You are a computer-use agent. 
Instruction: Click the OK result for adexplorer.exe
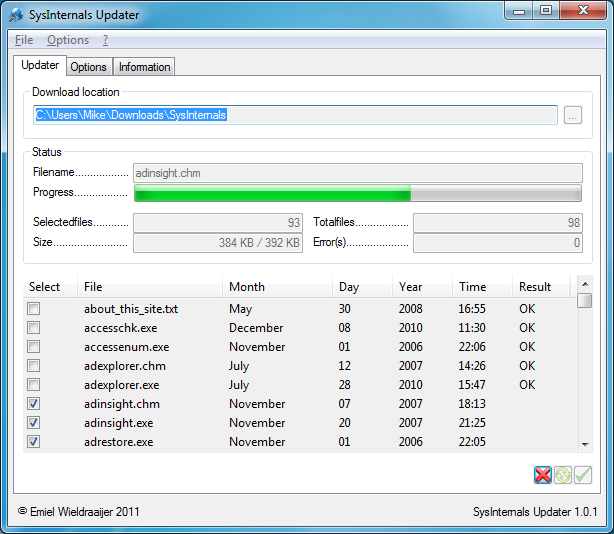[527, 385]
